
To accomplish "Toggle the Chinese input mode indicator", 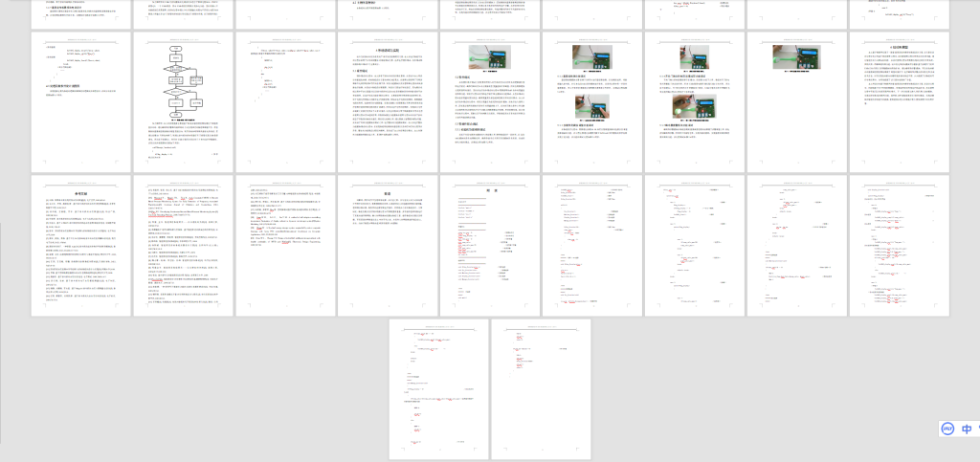I will click(967, 429).
